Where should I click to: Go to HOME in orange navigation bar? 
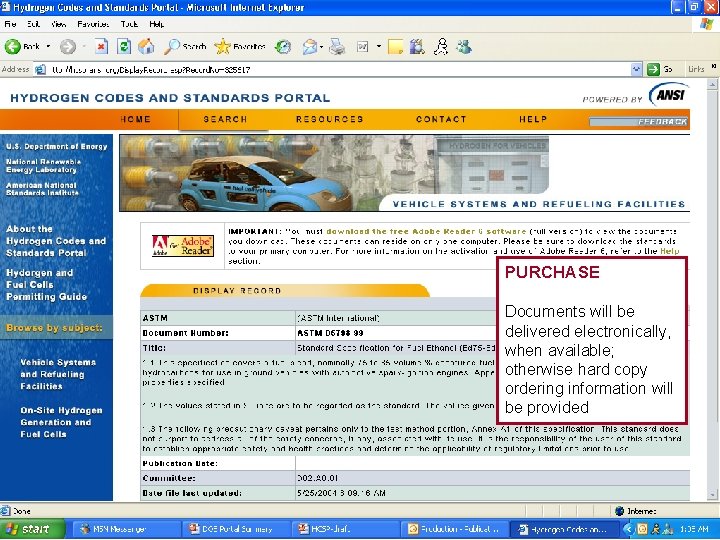tap(135, 119)
